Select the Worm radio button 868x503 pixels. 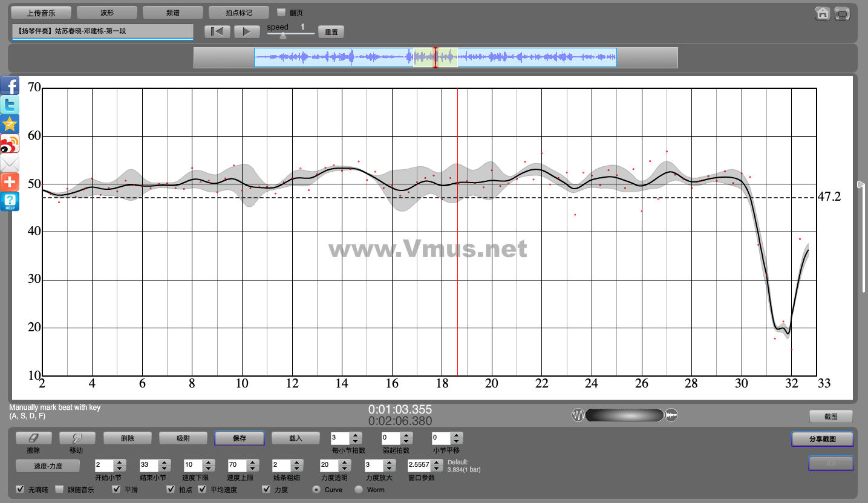[x=359, y=490]
